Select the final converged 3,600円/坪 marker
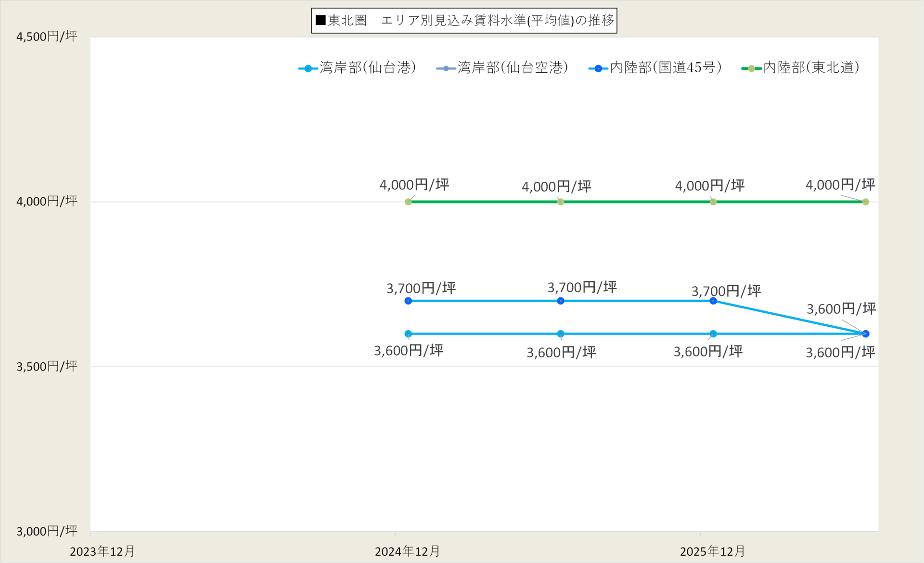The height and width of the screenshot is (563, 924). click(866, 333)
